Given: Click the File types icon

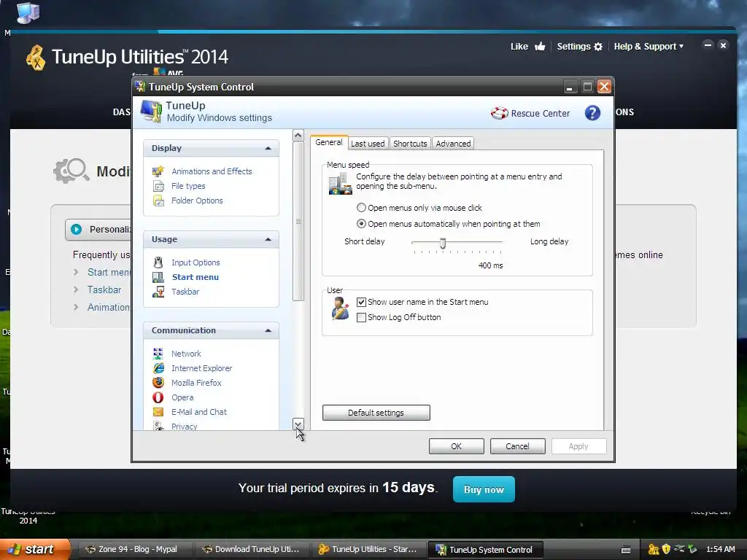Looking at the screenshot, I should 158,186.
